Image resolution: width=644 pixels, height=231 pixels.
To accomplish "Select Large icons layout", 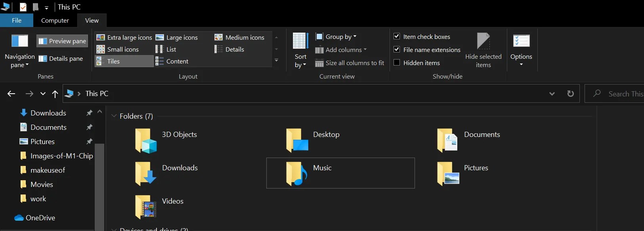I will pos(177,37).
